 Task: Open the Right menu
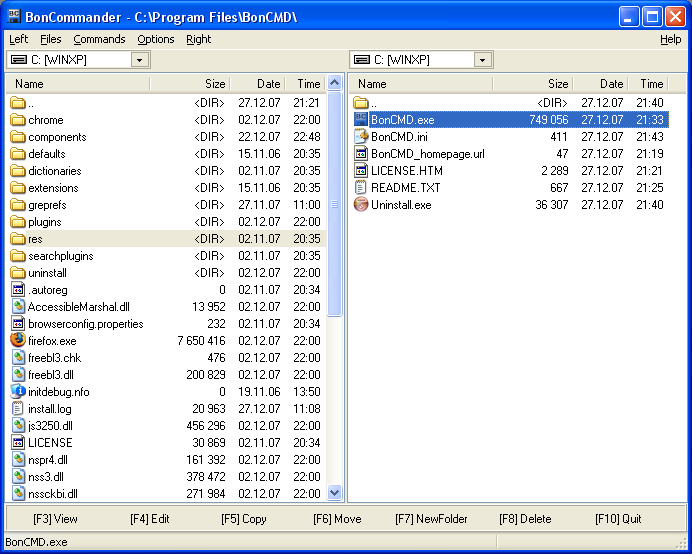tap(199, 39)
